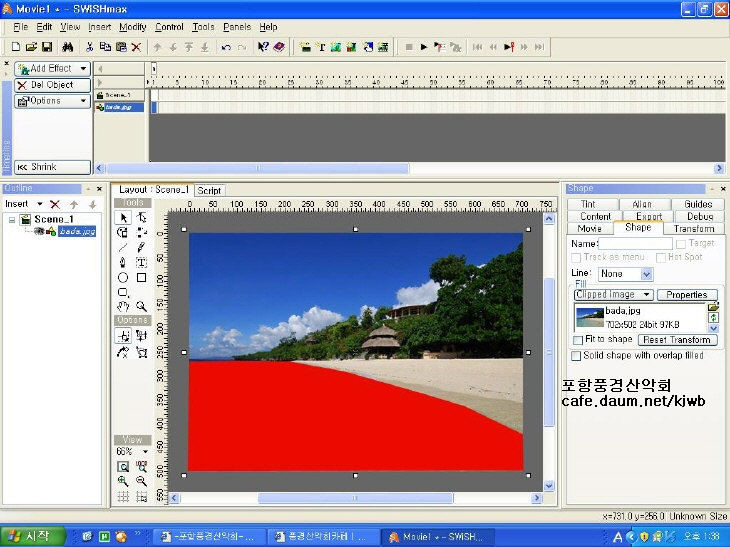This screenshot has height=547, width=730.
Task: Open the Line style dropdown showing None
Action: tap(646, 274)
